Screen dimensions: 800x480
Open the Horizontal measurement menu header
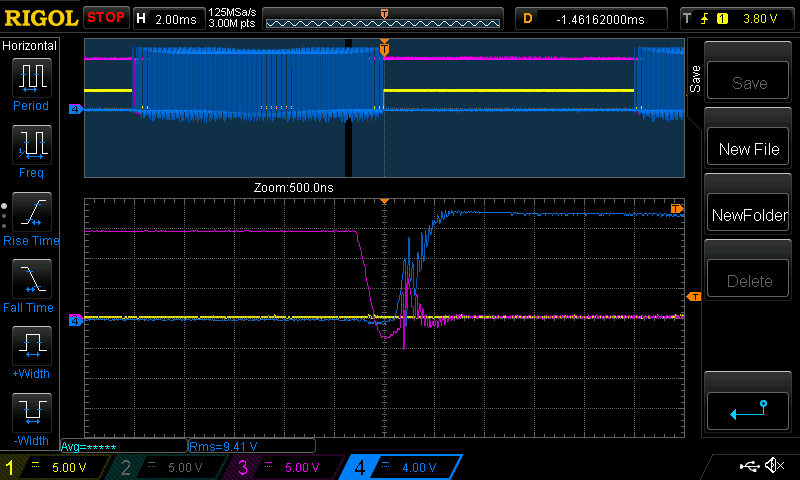pos(30,46)
